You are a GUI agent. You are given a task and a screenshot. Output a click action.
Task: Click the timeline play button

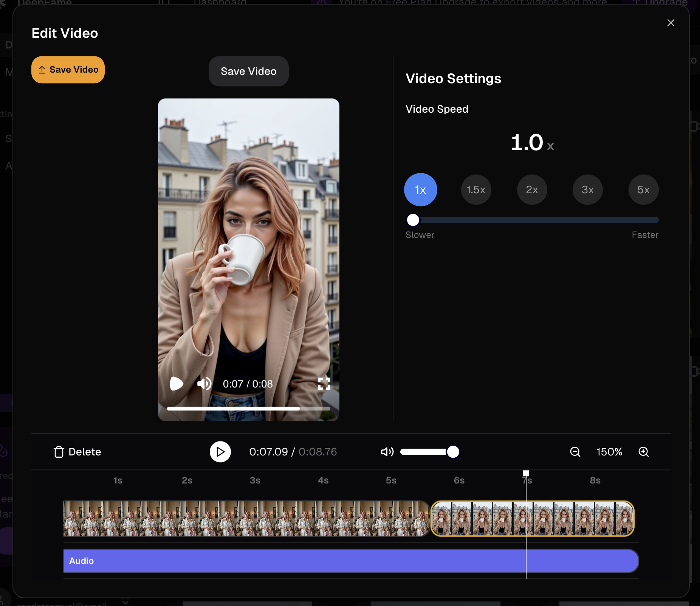click(220, 452)
